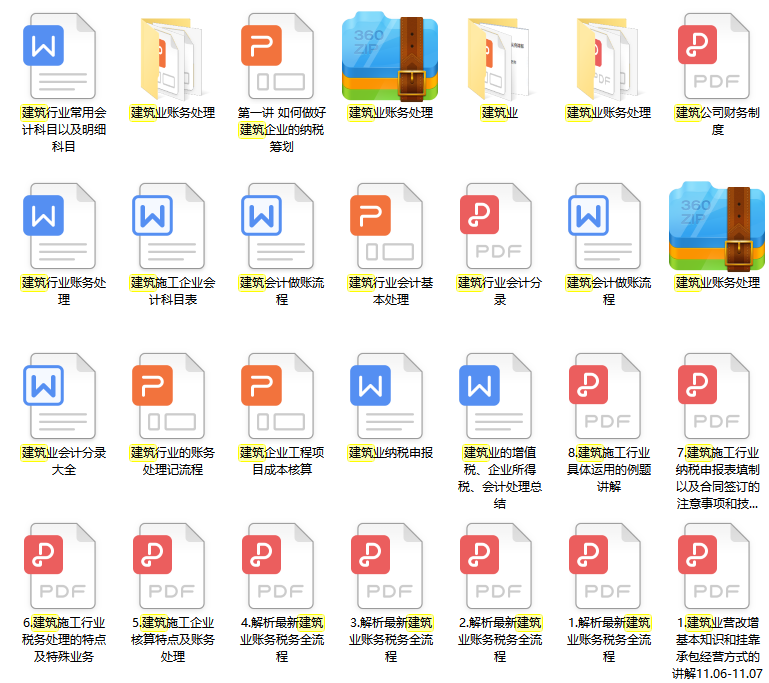
Task: Click file name 3.解析最新建筑业账务税务全流程
Action: (x=390, y=639)
